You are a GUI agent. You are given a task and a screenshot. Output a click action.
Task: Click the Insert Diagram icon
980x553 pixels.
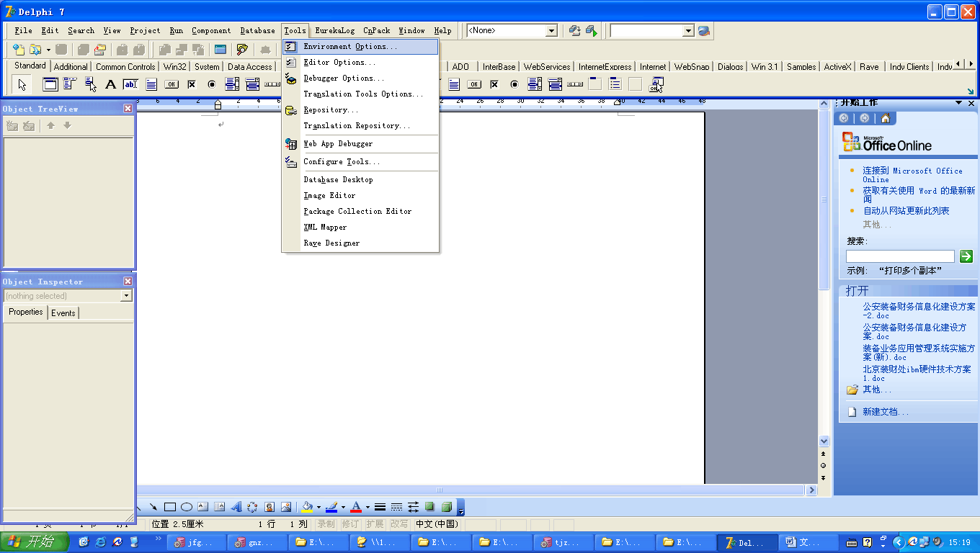(x=252, y=507)
